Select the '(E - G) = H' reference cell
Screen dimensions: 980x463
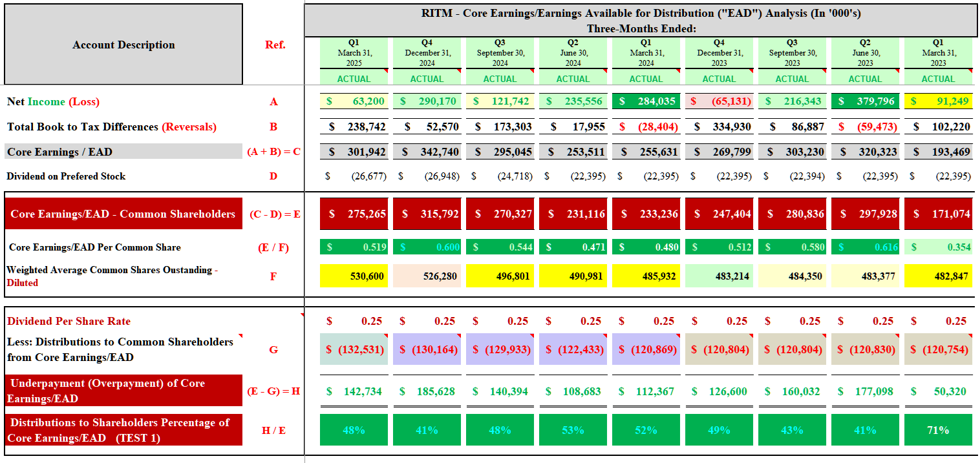pos(274,391)
